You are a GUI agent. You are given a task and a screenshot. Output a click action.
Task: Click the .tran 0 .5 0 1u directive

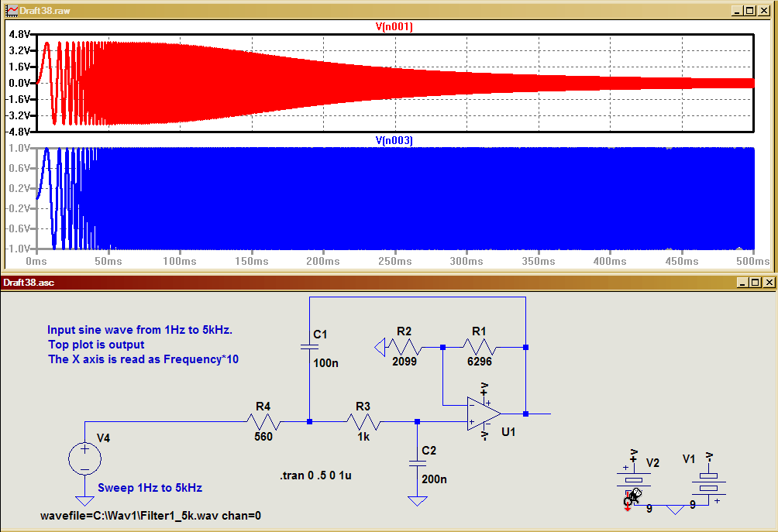(315, 475)
